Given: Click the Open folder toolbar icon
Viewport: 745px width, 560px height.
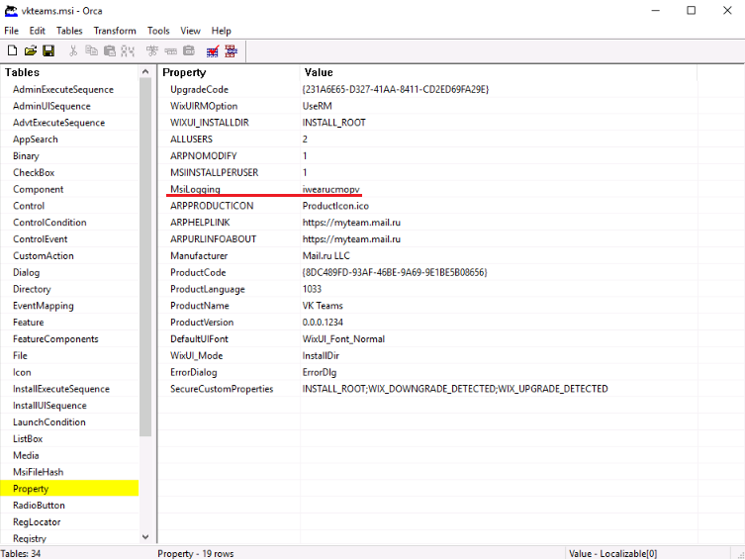Looking at the screenshot, I should [31, 50].
